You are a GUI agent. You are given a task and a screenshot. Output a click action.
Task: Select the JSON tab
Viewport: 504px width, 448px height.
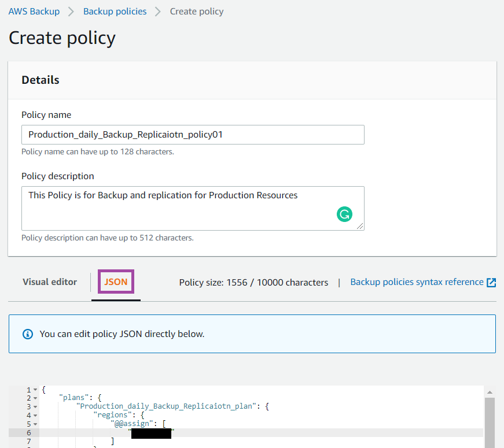pyautogui.click(x=115, y=282)
